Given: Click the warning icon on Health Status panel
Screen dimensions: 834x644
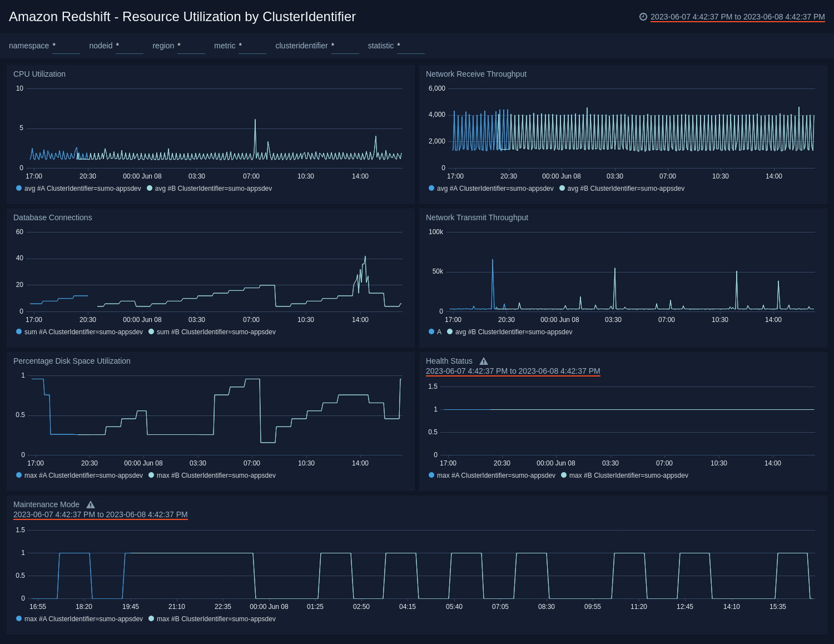Looking at the screenshot, I should coord(483,361).
